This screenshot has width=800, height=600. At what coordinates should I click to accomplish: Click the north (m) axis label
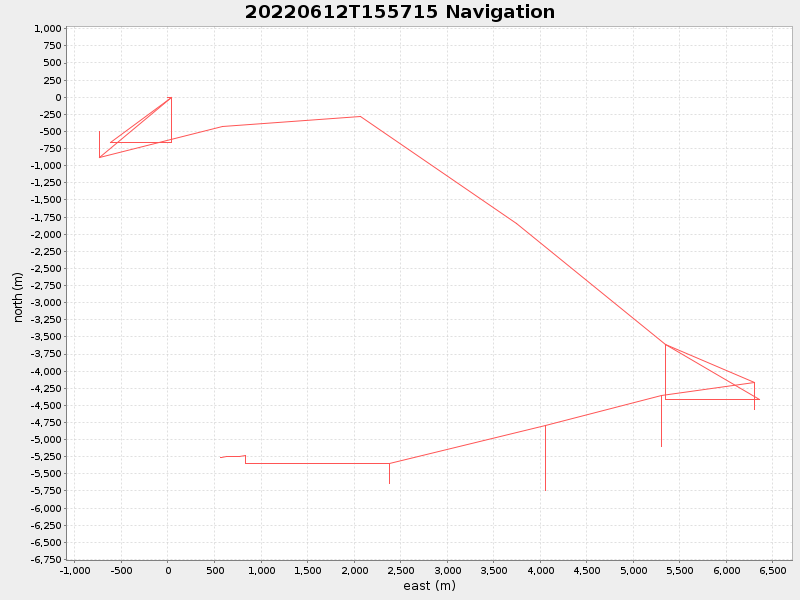coord(18,297)
